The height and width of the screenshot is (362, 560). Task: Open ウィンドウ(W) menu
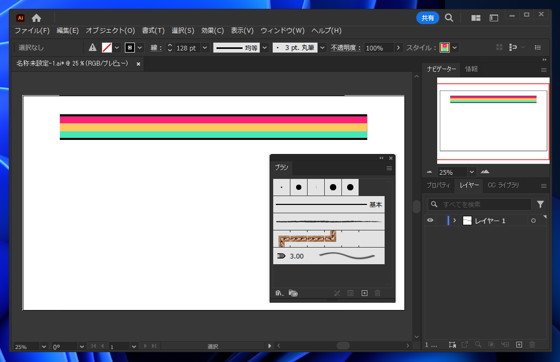point(282,31)
